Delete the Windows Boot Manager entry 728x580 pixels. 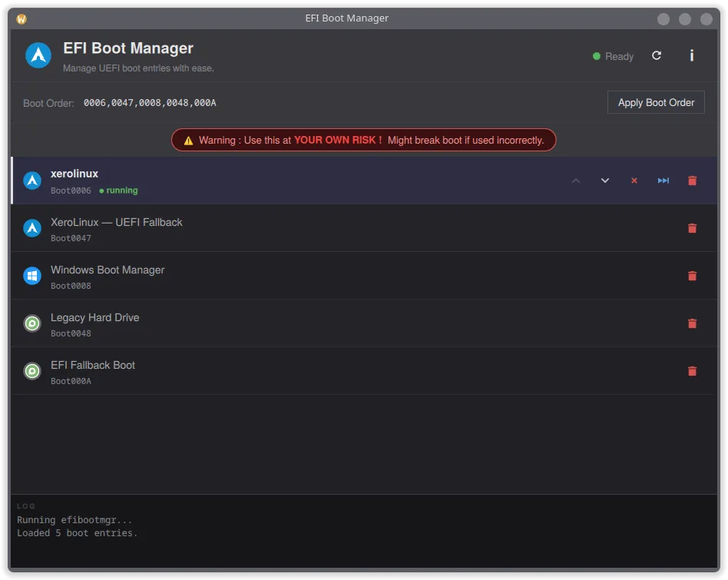tap(692, 276)
